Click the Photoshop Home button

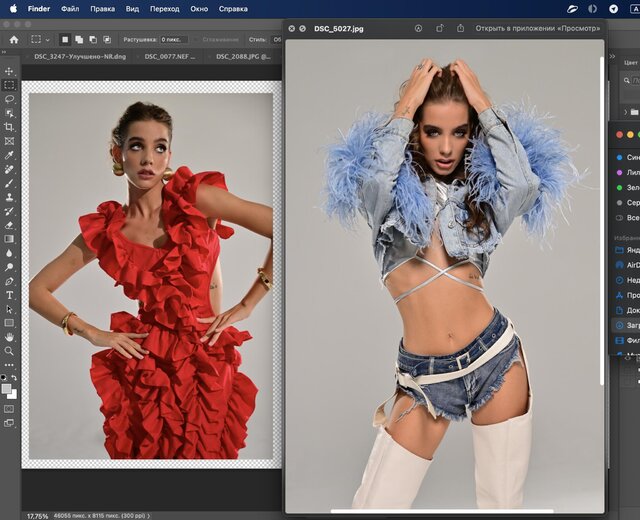point(14,40)
